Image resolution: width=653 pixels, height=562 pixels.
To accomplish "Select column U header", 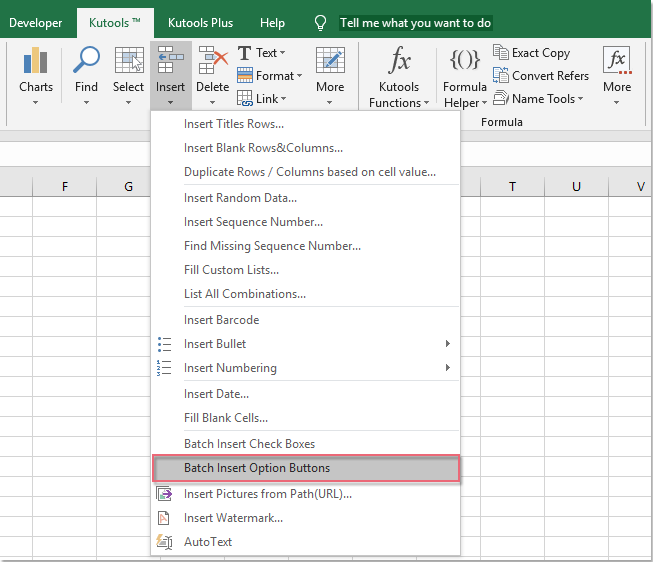I will 576,187.
